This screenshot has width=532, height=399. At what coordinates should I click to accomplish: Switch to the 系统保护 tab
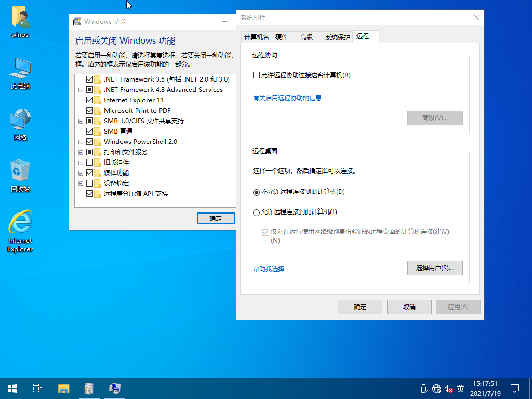337,37
